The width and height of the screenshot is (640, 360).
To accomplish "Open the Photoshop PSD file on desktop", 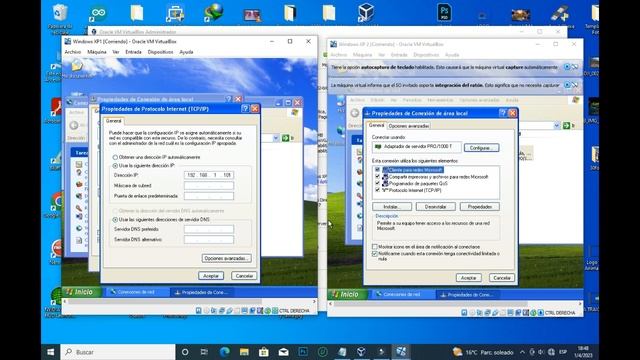I will click(x=444, y=12).
